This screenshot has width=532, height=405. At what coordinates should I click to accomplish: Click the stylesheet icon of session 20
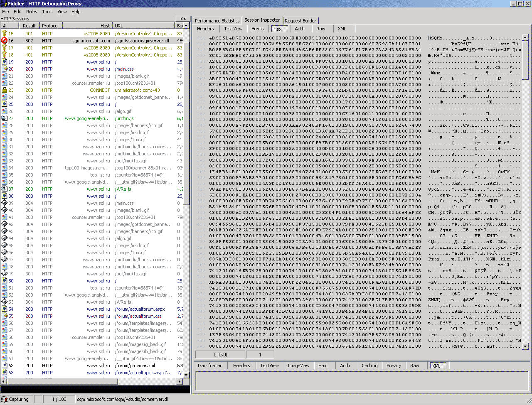(5, 69)
